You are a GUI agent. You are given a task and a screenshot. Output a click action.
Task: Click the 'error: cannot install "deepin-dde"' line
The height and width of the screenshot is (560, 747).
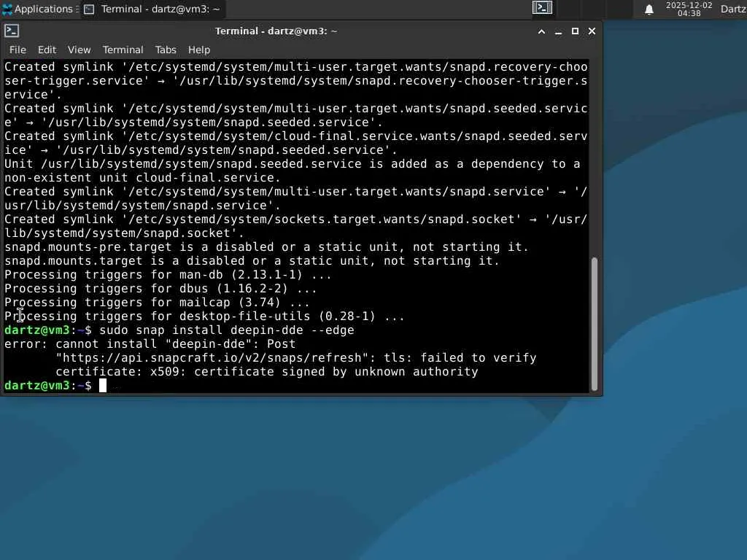150,344
